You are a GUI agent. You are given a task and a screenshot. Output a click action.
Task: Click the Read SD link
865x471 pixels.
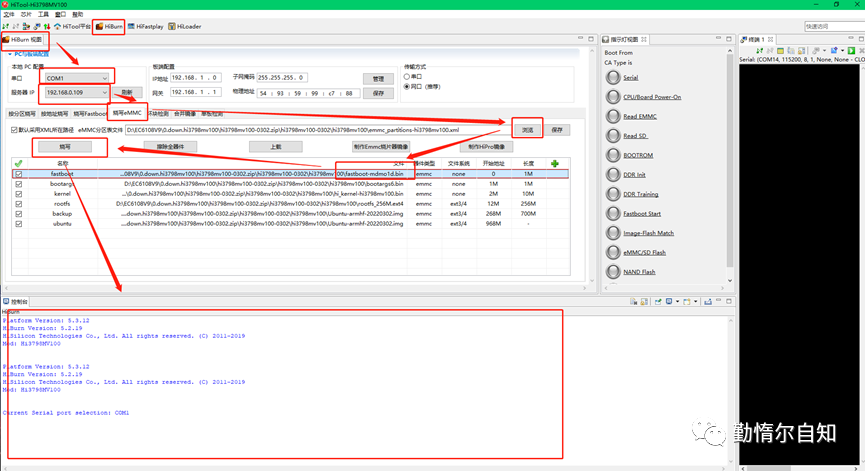point(635,136)
